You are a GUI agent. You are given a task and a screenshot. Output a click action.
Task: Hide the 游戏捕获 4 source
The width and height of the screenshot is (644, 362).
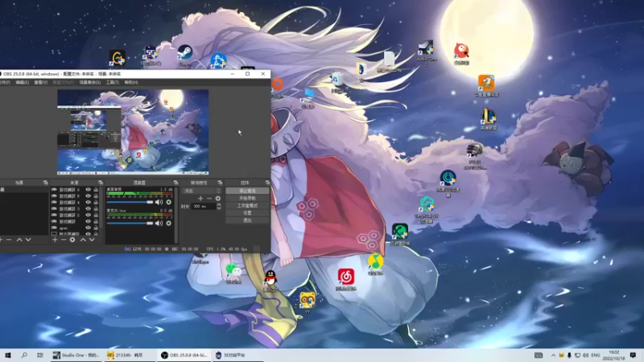pyautogui.click(x=88, y=203)
